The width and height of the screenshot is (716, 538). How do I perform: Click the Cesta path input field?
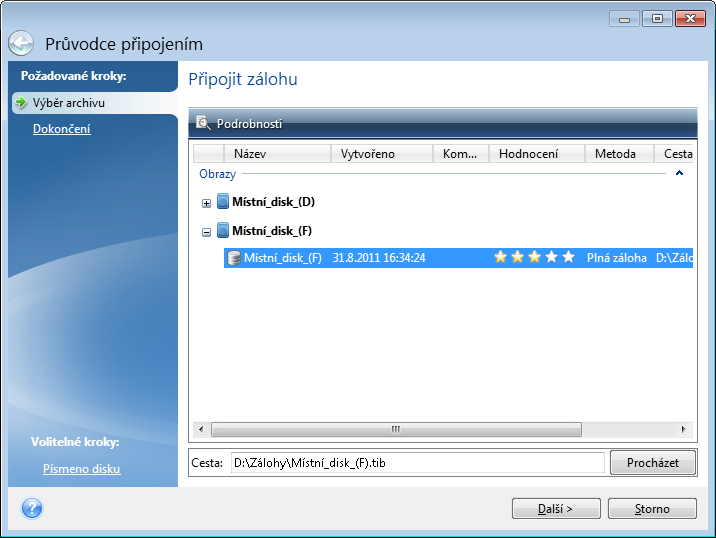(x=417, y=463)
